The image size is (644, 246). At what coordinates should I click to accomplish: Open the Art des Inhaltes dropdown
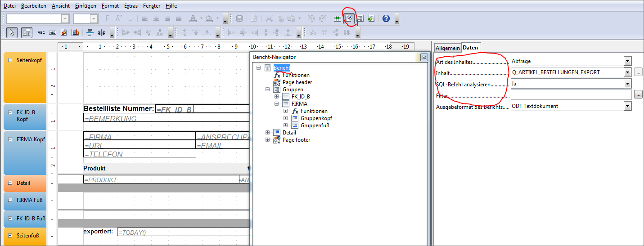(627, 61)
